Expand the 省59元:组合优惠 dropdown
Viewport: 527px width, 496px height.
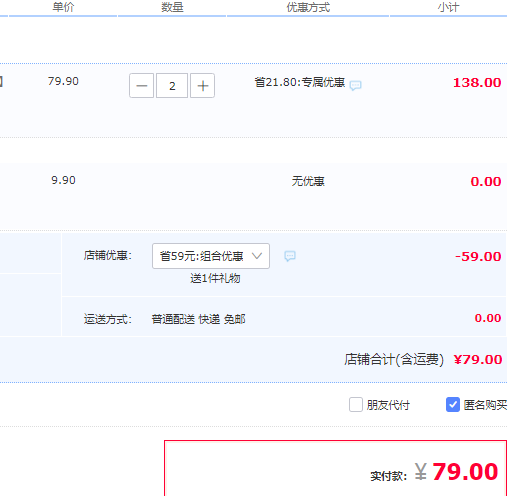(x=211, y=256)
